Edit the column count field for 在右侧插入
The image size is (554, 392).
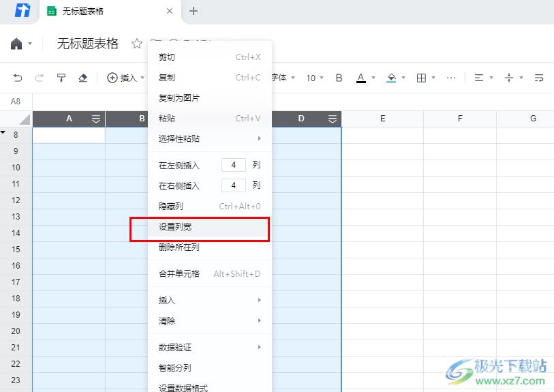[234, 185]
